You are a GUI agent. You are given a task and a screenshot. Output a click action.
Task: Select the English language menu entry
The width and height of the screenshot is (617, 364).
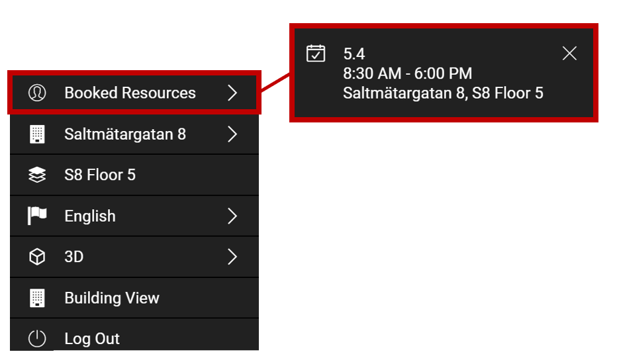[134, 216]
